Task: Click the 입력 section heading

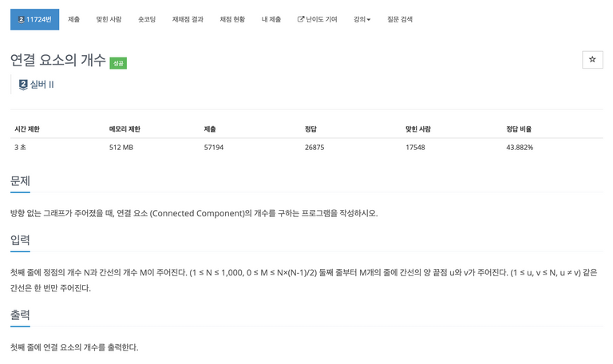Action: pos(20,239)
